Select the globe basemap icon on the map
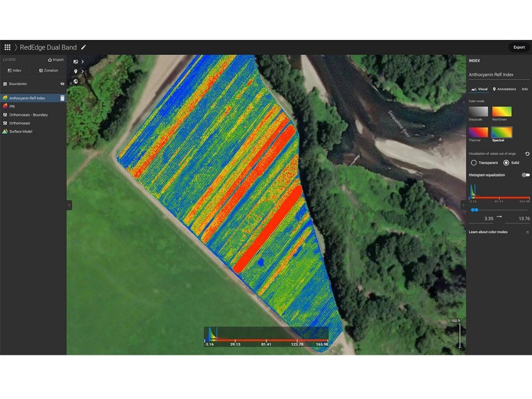The height and width of the screenshot is (399, 532). point(75,81)
